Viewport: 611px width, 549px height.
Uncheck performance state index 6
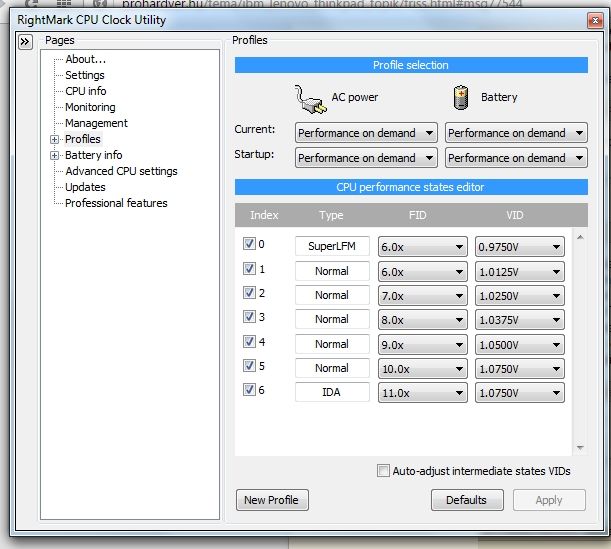tap(249, 390)
